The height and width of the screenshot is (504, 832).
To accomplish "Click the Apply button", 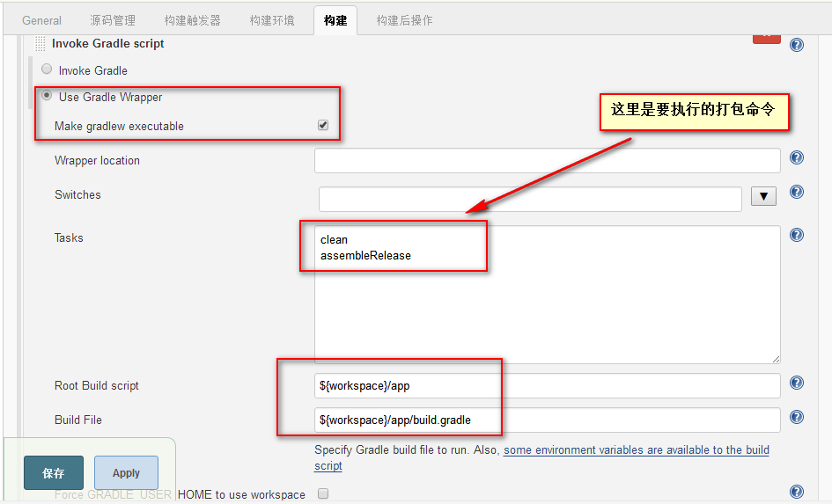I will click(126, 472).
